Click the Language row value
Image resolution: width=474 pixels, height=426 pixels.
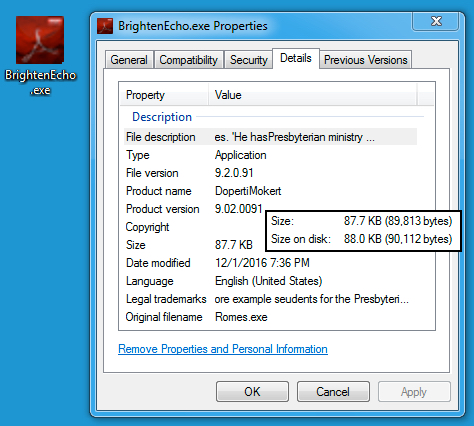268,281
